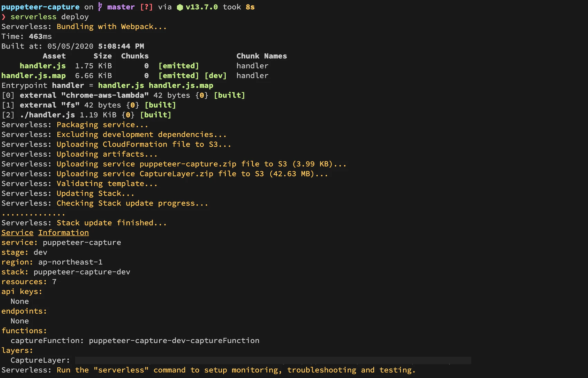Click the Chunks column header
The width and height of the screenshot is (588, 378).
coord(135,56)
